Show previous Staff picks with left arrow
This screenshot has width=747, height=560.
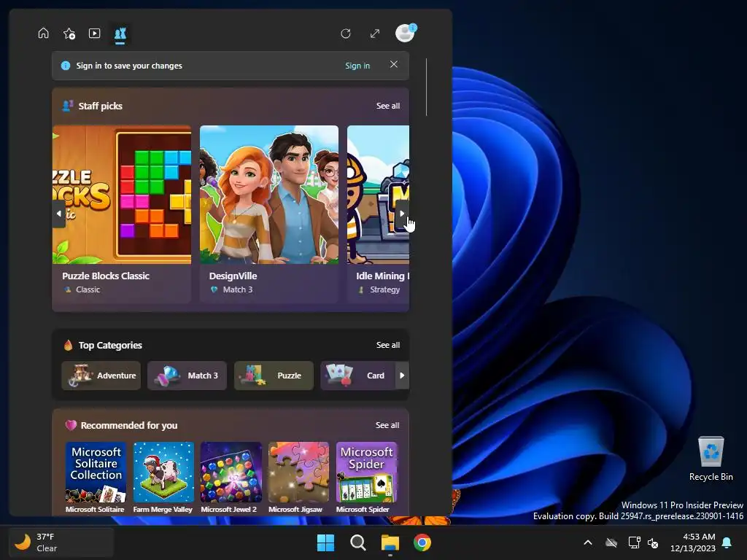click(x=58, y=214)
